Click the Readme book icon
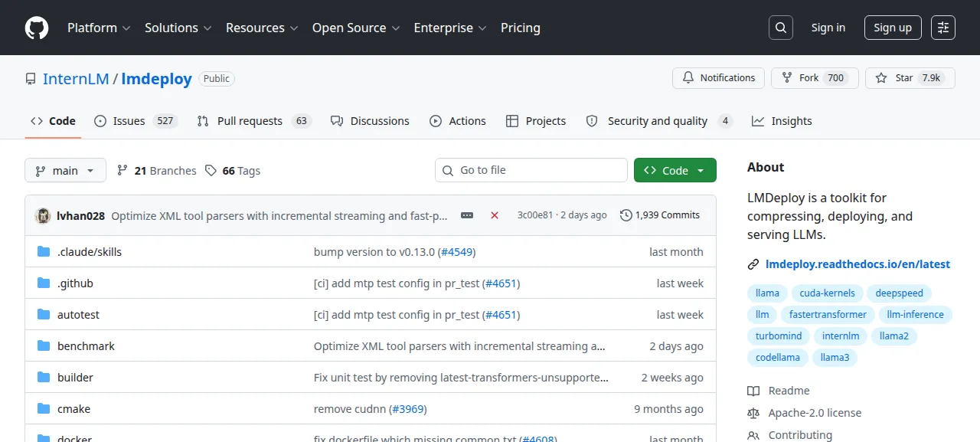The width and height of the screenshot is (980, 442). (753, 391)
